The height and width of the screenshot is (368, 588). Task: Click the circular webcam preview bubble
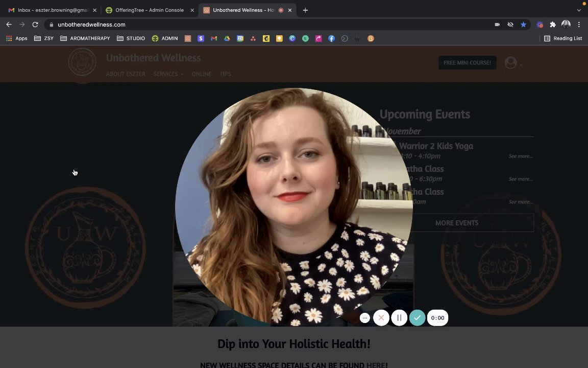(x=294, y=206)
